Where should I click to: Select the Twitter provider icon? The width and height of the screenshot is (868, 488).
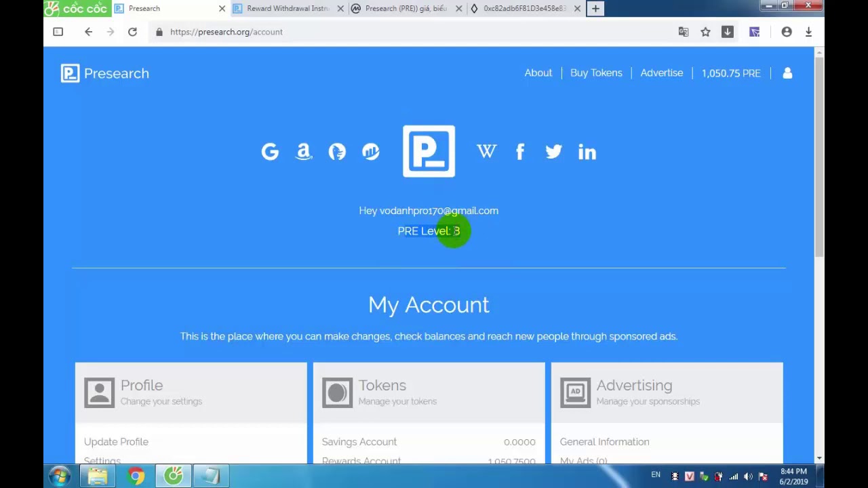pyautogui.click(x=553, y=152)
